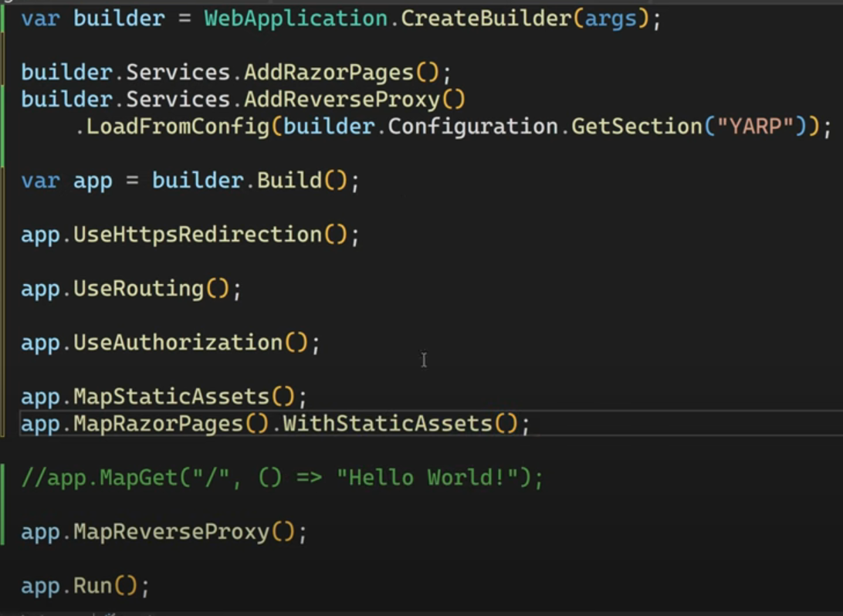843x616 pixels.
Task: Click the "Hello World!" comment text
Action: coord(427,478)
